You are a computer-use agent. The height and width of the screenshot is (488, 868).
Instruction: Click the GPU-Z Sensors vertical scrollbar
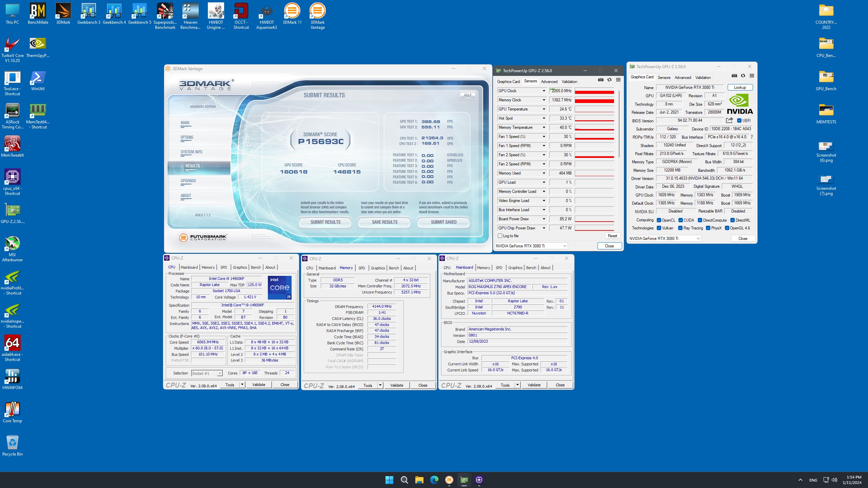tap(619, 124)
